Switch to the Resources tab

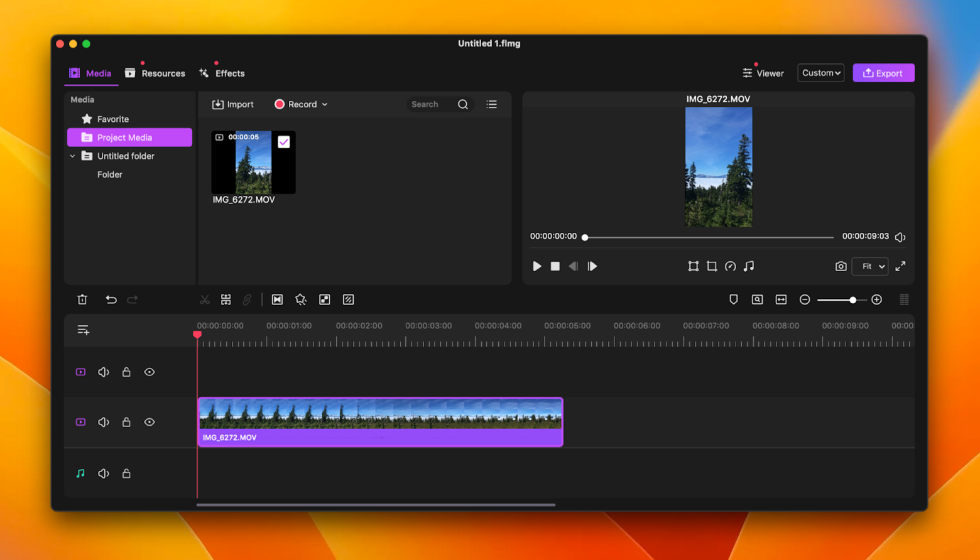pyautogui.click(x=155, y=73)
